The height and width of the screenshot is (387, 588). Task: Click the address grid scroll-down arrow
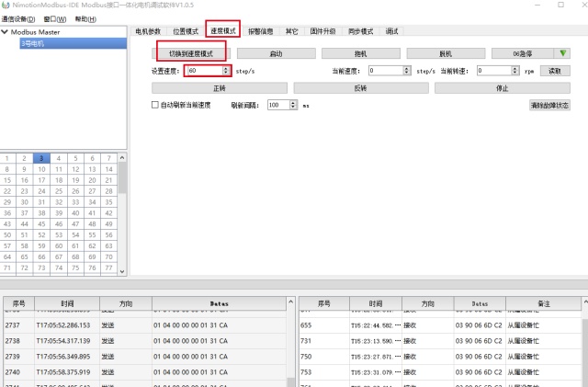pyautogui.click(x=122, y=272)
